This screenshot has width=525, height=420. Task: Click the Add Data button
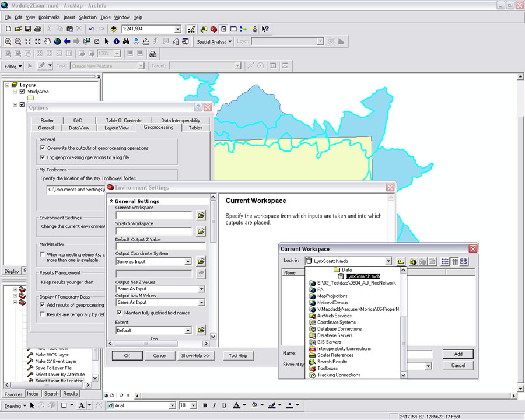tap(114, 29)
